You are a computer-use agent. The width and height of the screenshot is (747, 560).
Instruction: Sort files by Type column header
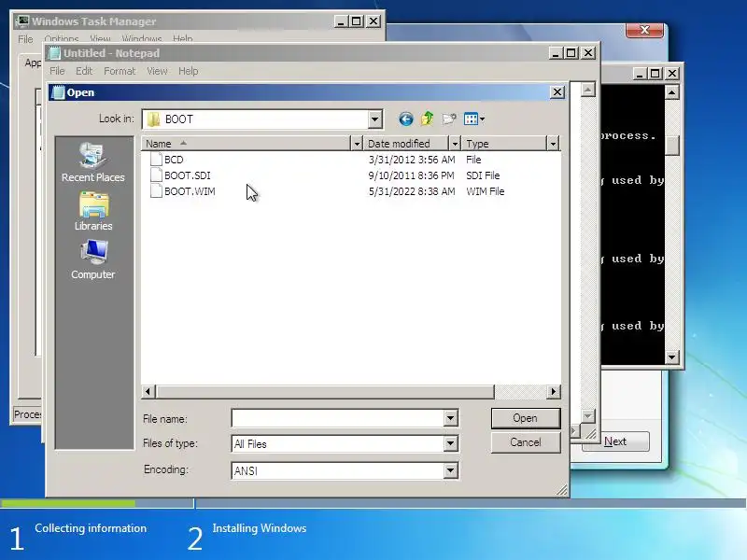(x=504, y=144)
